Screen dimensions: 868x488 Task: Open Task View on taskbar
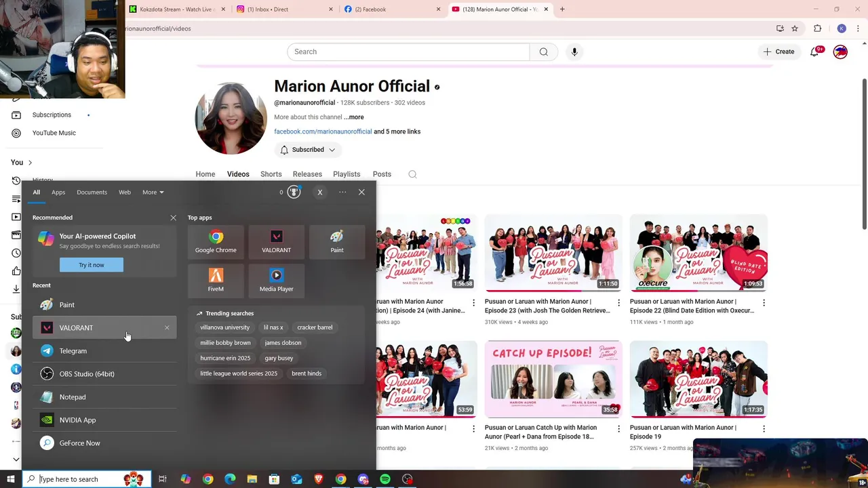click(163, 479)
